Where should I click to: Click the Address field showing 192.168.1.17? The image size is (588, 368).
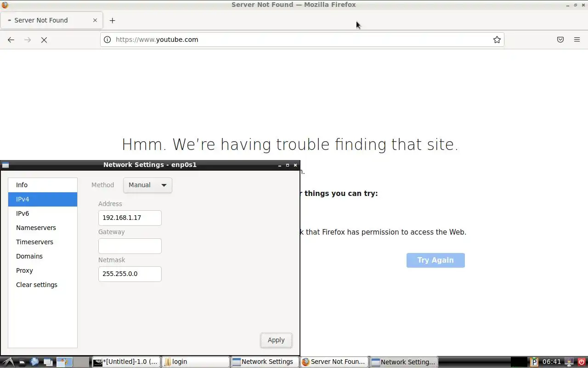click(x=130, y=218)
